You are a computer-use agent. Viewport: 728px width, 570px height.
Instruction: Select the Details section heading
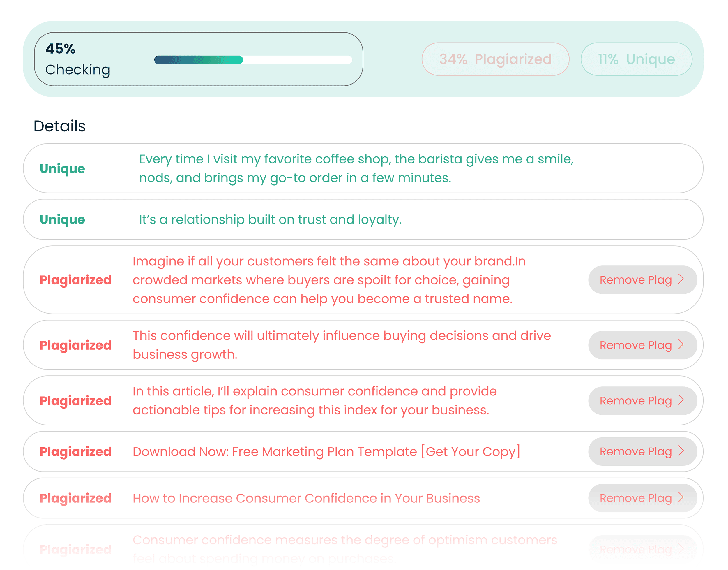click(60, 126)
